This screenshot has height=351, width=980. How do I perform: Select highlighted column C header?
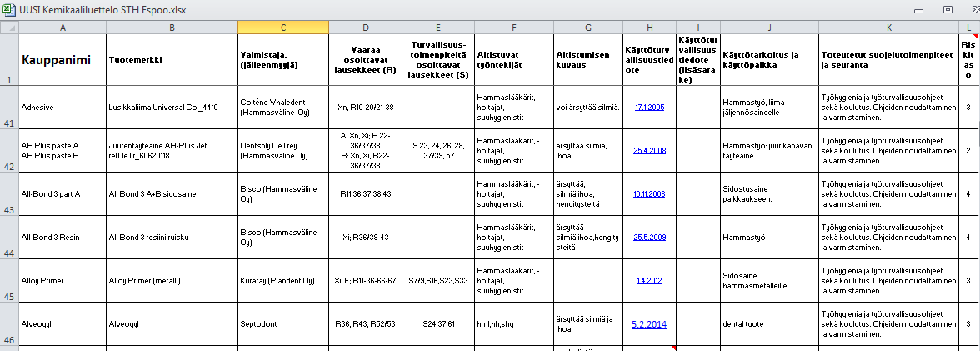[x=283, y=27]
